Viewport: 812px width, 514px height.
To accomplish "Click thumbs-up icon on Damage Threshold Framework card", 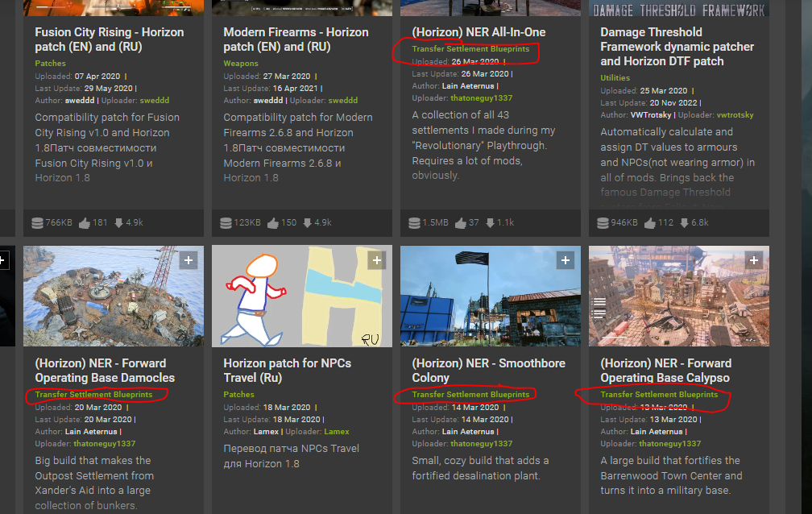I will [648, 222].
